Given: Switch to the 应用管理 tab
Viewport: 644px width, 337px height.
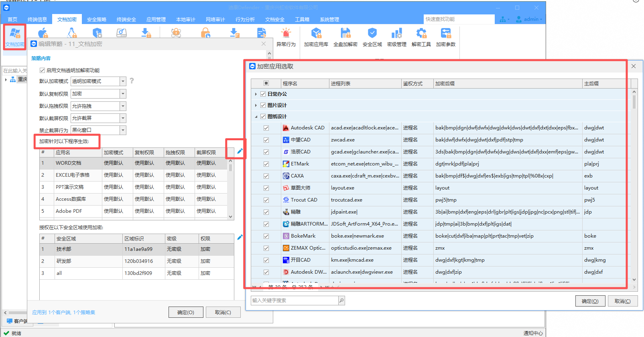Looking at the screenshot, I should click(x=156, y=19).
